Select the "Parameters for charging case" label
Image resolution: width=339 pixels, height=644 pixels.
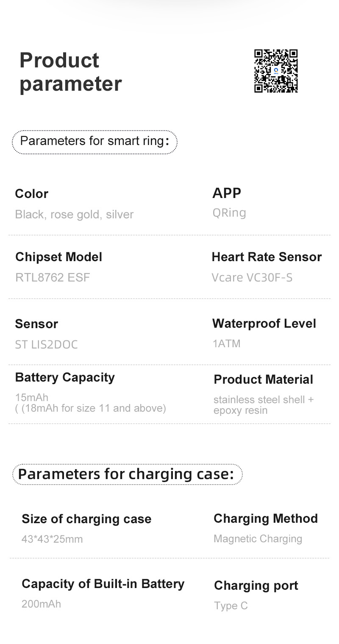coord(126,474)
